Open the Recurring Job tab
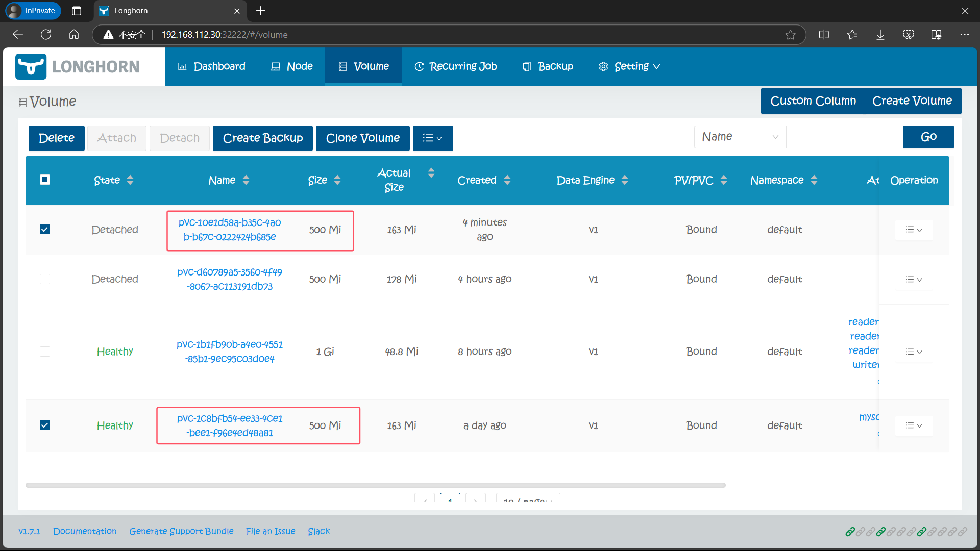 point(456,67)
